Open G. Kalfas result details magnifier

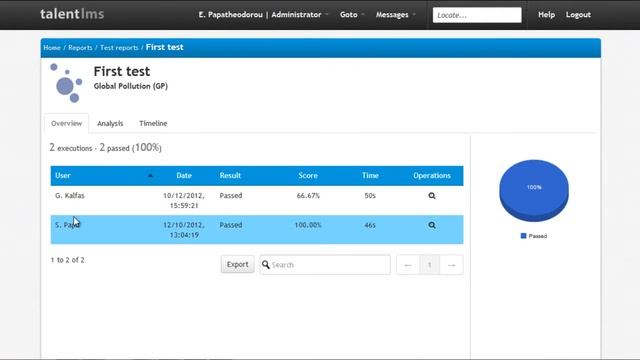point(432,196)
